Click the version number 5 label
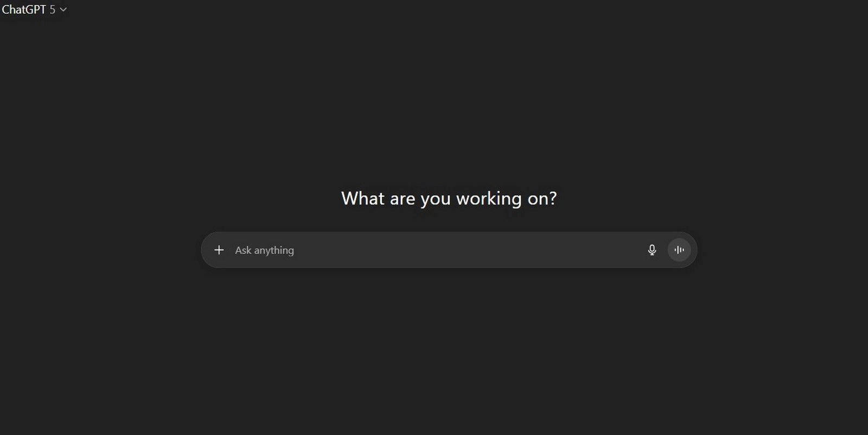The height and width of the screenshot is (435, 868). pyautogui.click(x=53, y=10)
